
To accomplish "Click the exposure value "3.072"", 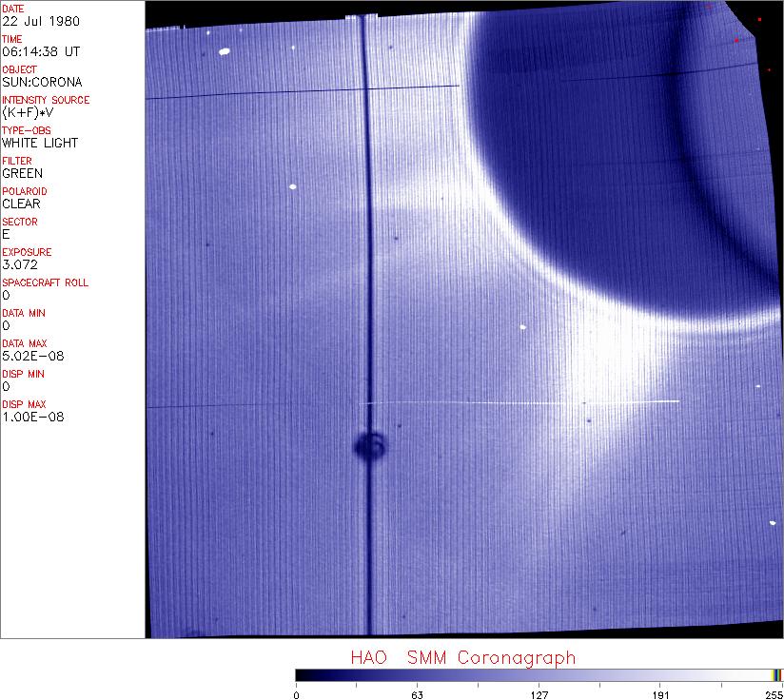I will tap(19, 264).
